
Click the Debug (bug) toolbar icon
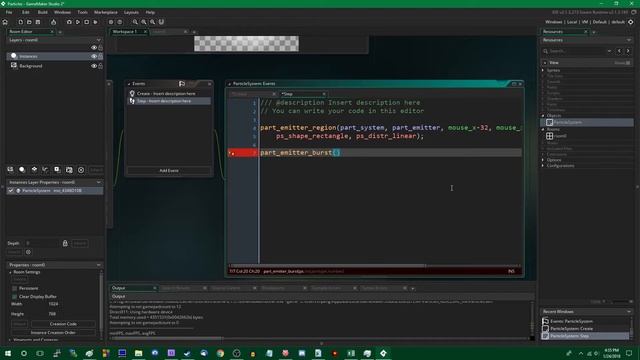click(x=69, y=22)
